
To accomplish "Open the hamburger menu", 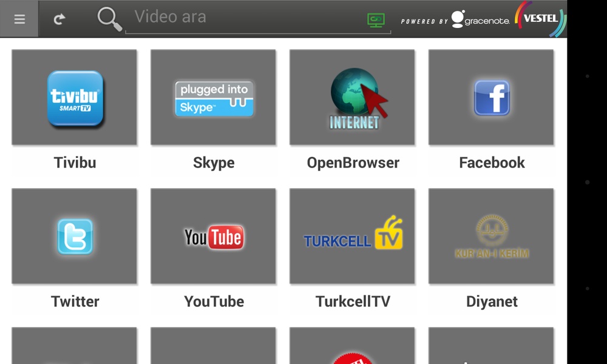I will (x=19, y=19).
